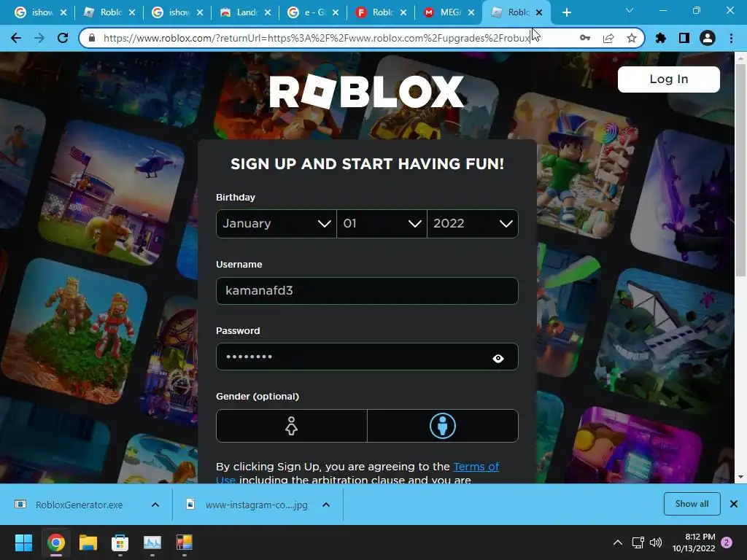View site info via the padlock icon
Viewport: 747px width, 560px height.
pos(92,38)
